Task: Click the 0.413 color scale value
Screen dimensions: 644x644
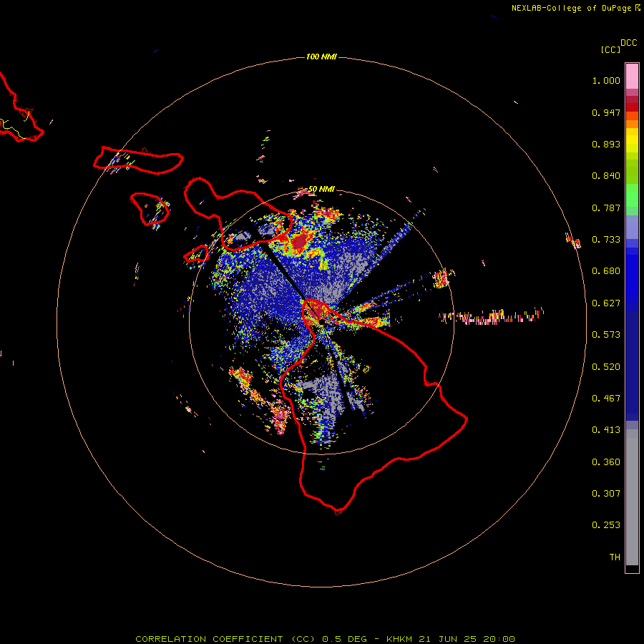Action: click(606, 430)
